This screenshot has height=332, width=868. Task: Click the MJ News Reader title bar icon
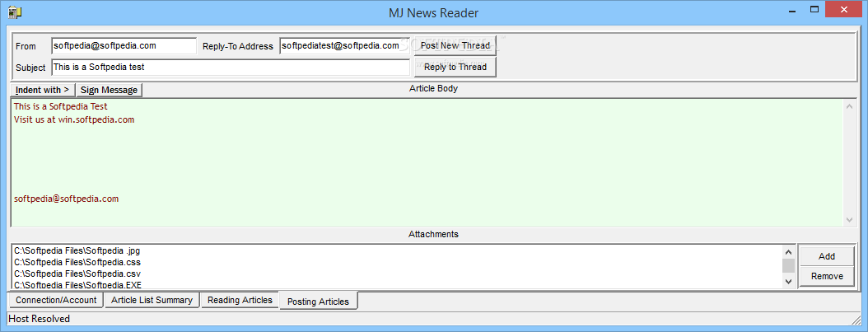click(15, 12)
